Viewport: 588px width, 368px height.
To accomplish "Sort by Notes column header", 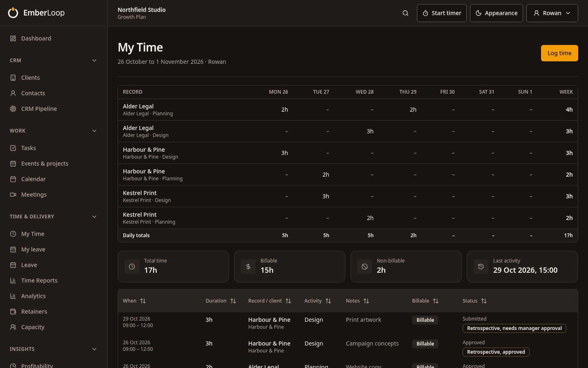I will click(x=357, y=301).
